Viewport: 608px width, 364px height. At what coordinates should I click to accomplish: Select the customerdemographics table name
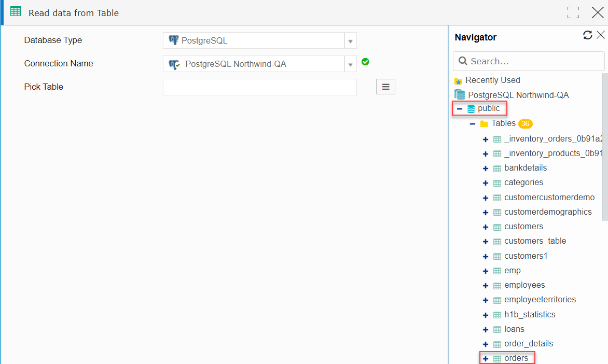point(548,212)
